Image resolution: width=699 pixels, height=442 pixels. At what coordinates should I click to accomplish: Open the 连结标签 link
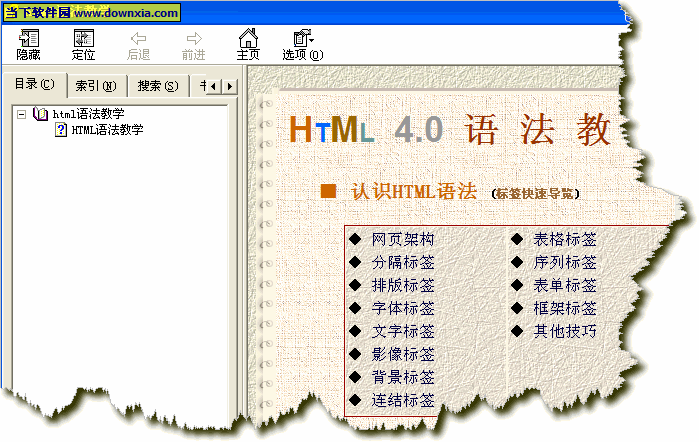[403, 401]
